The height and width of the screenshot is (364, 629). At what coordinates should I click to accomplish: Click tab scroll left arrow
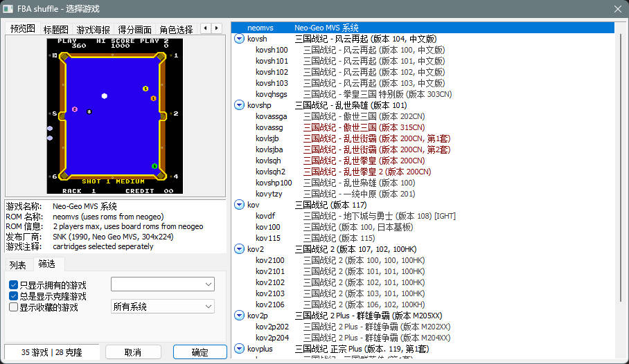click(x=205, y=28)
